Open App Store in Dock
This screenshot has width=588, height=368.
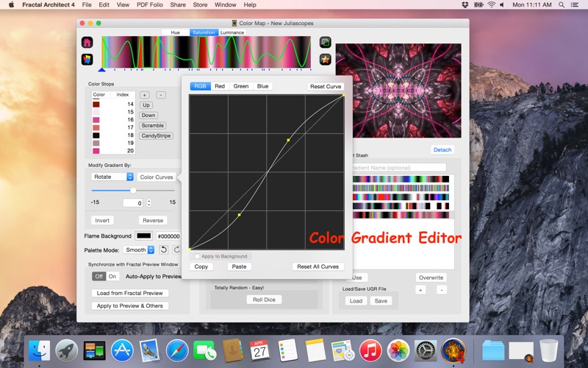coord(122,351)
